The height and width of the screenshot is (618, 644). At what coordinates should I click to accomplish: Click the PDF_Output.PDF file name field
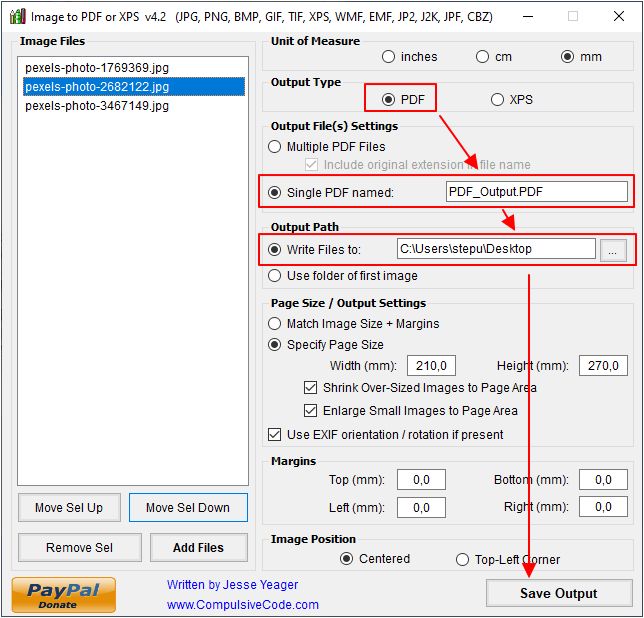point(536,192)
